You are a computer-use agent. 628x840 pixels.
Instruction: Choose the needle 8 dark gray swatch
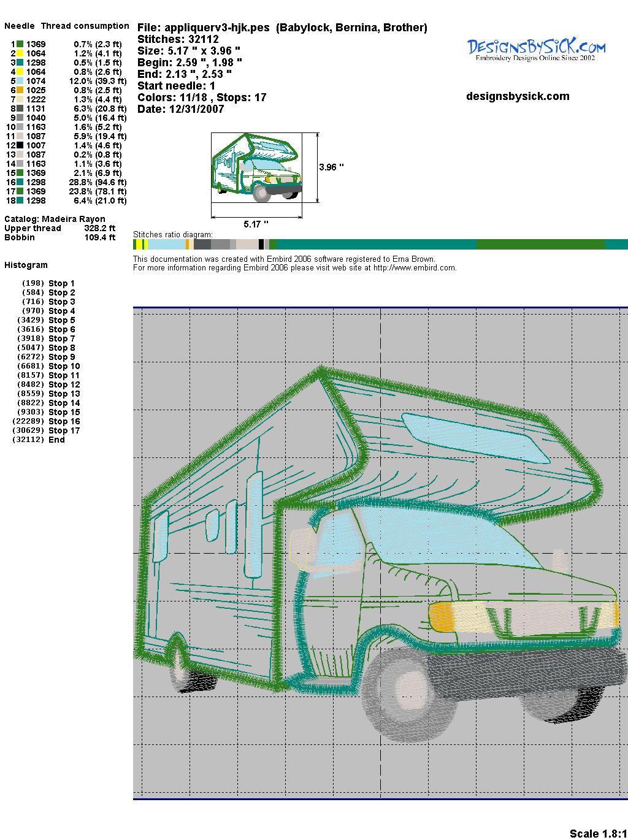coord(20,109)
